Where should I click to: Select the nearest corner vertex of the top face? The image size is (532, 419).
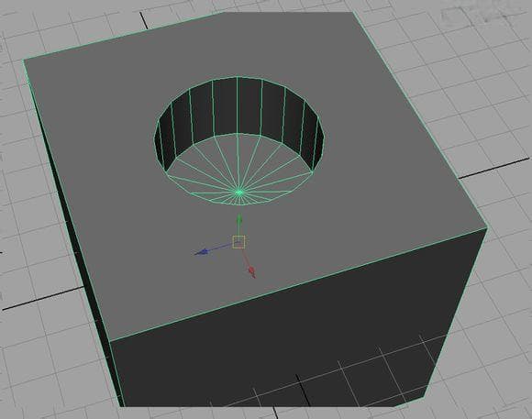(x=110, y=341)
